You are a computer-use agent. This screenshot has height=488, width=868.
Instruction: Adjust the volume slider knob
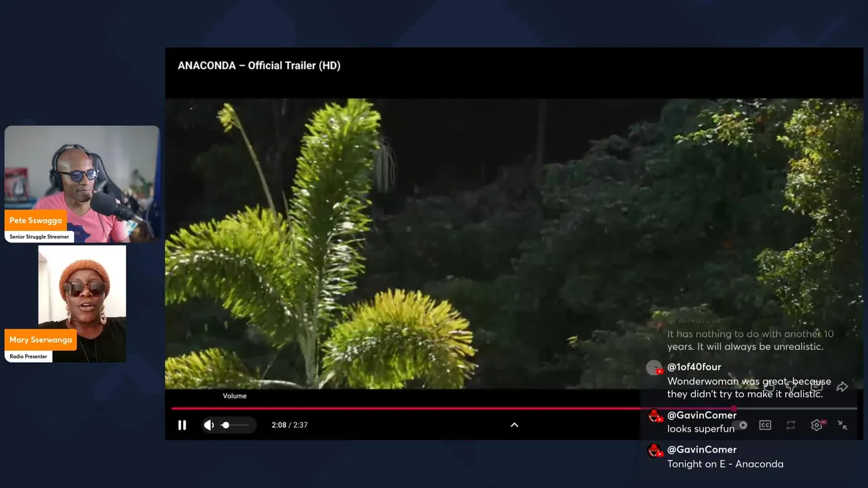coord(226,425)
